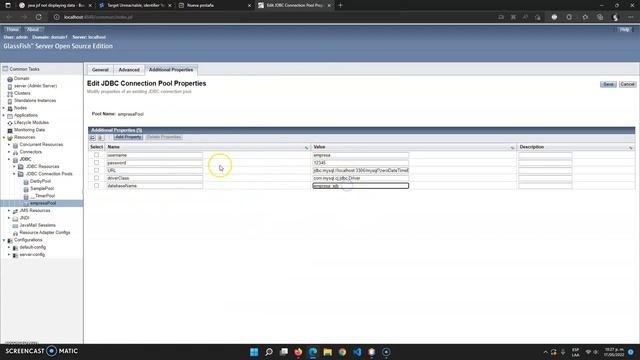The width and height of the screenshot is (640, 360).
Task: Click the Help button in header
Action: pyautogui.click(x=624, y=30)
